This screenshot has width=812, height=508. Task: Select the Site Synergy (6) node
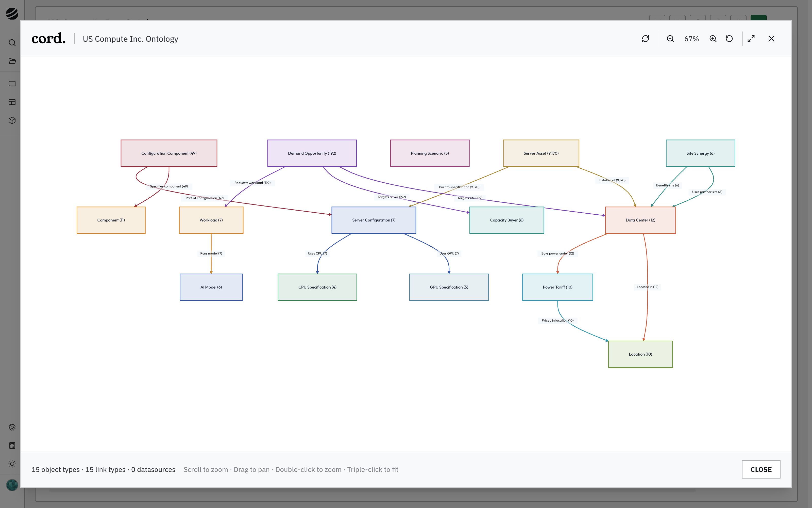point(700,153)
